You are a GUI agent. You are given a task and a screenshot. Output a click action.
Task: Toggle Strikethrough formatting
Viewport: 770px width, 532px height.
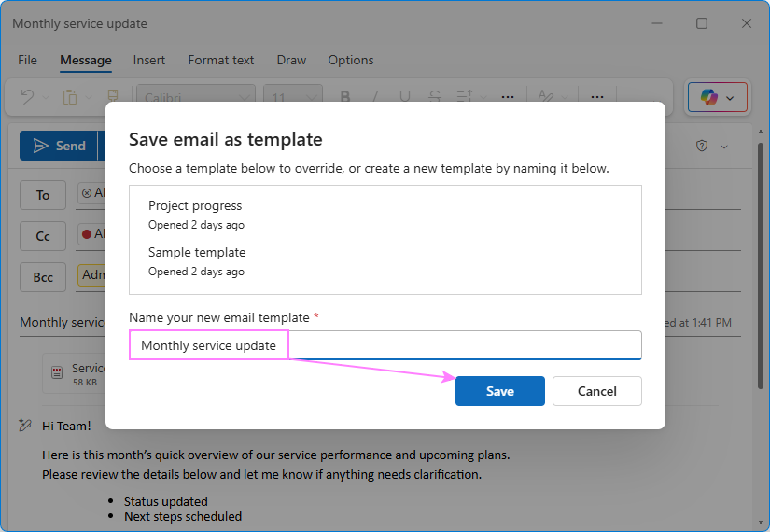435,96
